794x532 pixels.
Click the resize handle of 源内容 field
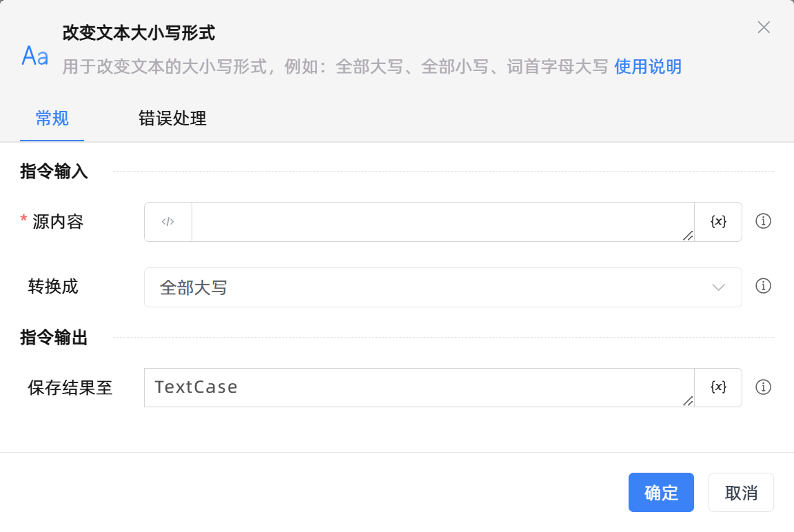point(687,236)
